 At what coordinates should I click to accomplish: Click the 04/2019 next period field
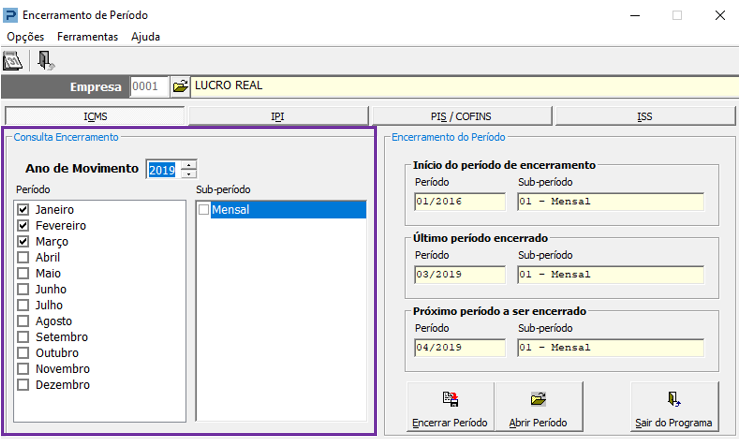[x=460, y=348]
